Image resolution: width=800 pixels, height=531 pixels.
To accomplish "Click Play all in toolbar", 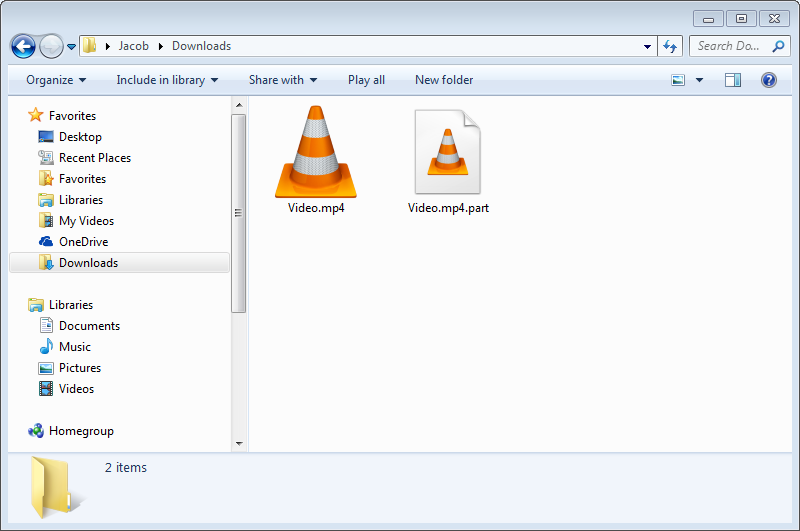I will coord(366,80).
